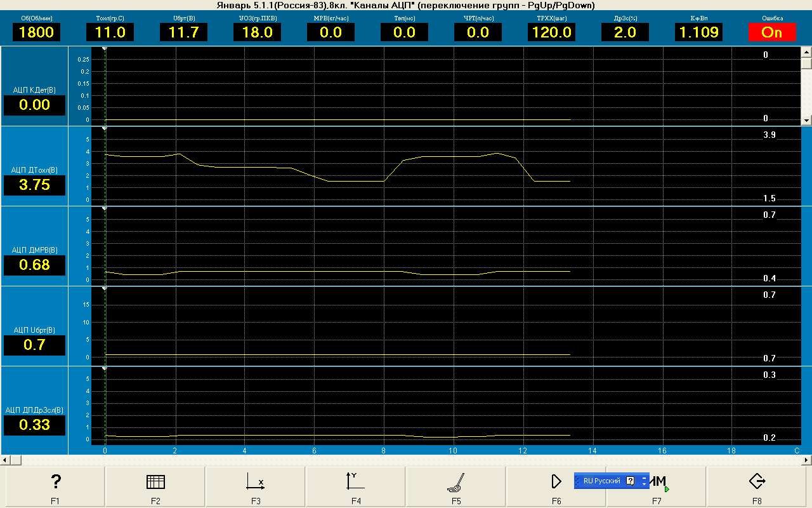Click the down arrow of the vertical scrollbar
Viewport: 812px width, 508px height.
[x=806, y=119]
